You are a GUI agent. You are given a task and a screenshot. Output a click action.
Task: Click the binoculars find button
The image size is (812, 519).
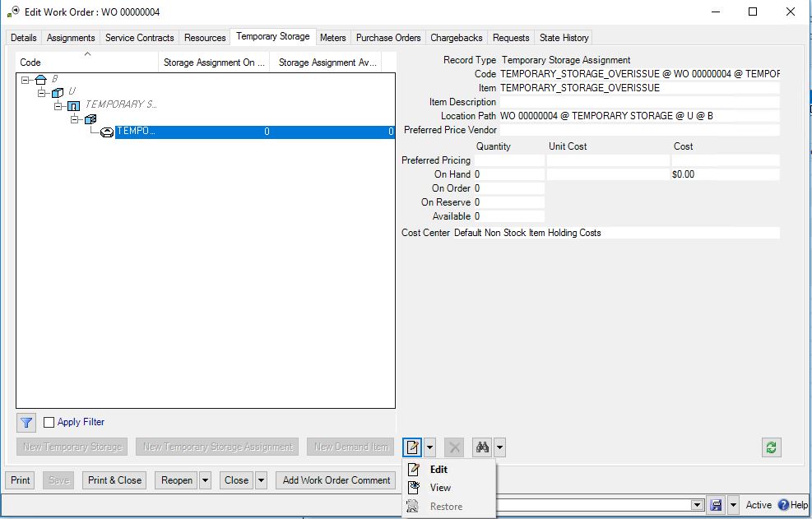tap(483, 447)
